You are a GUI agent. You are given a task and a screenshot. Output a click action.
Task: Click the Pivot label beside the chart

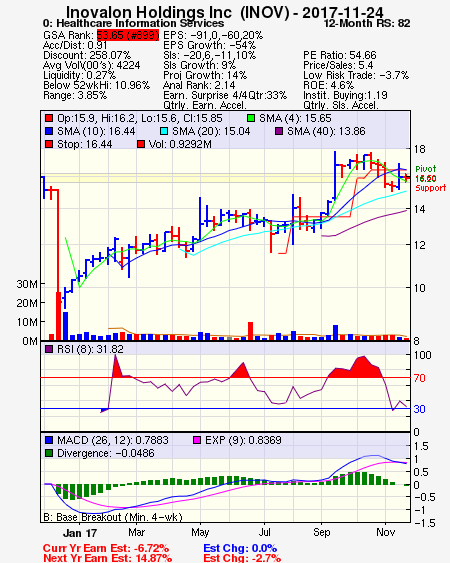point(426,169)
